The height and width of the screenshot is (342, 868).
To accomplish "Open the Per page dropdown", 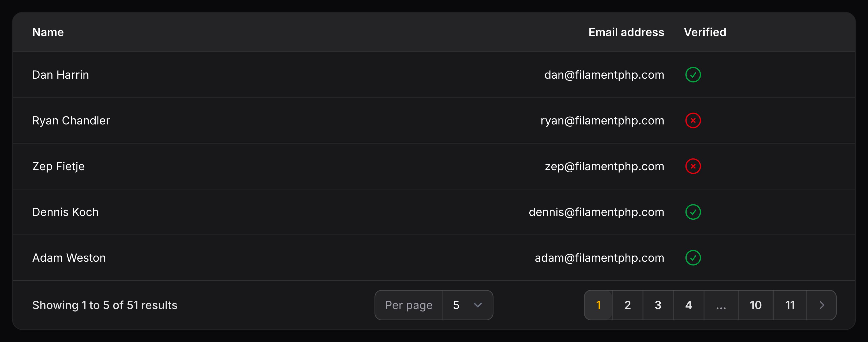I will [x=467, y=305].
